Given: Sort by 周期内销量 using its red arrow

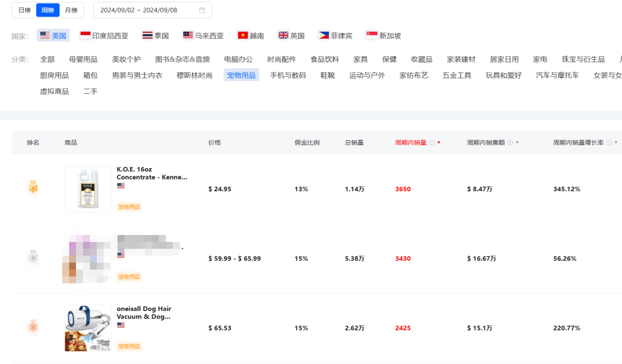Looking at the screenshot, I should (x=439, y=143).
